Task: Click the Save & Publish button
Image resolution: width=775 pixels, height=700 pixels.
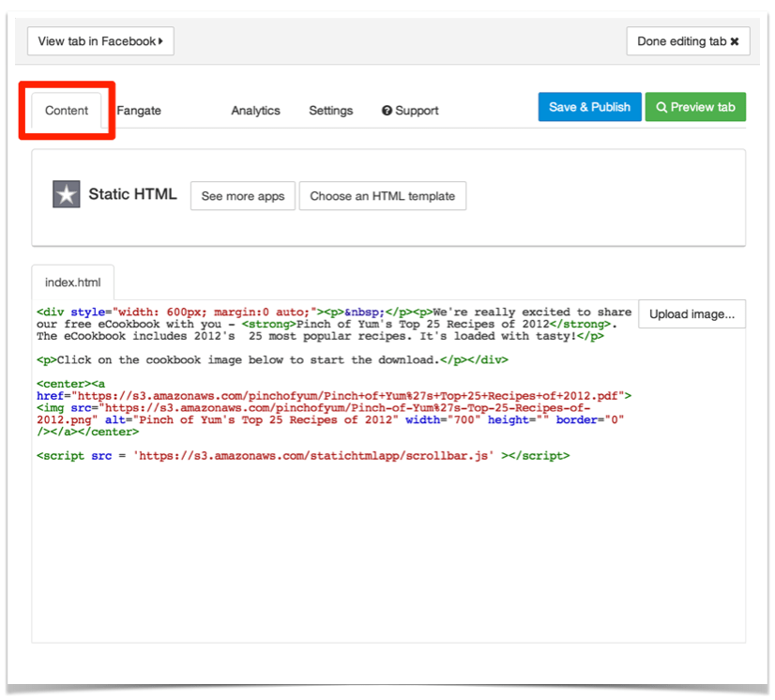Action: click(589, 107)
